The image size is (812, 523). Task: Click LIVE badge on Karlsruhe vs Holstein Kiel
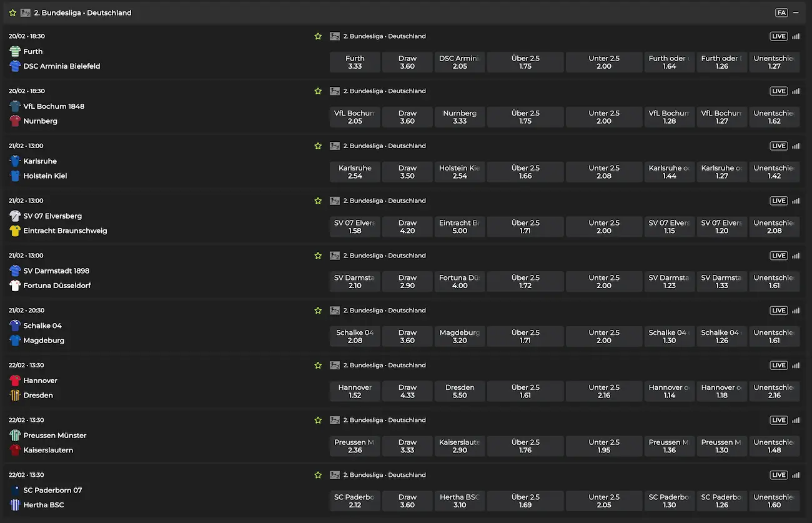pyautogui.click(x=779, y=146)
